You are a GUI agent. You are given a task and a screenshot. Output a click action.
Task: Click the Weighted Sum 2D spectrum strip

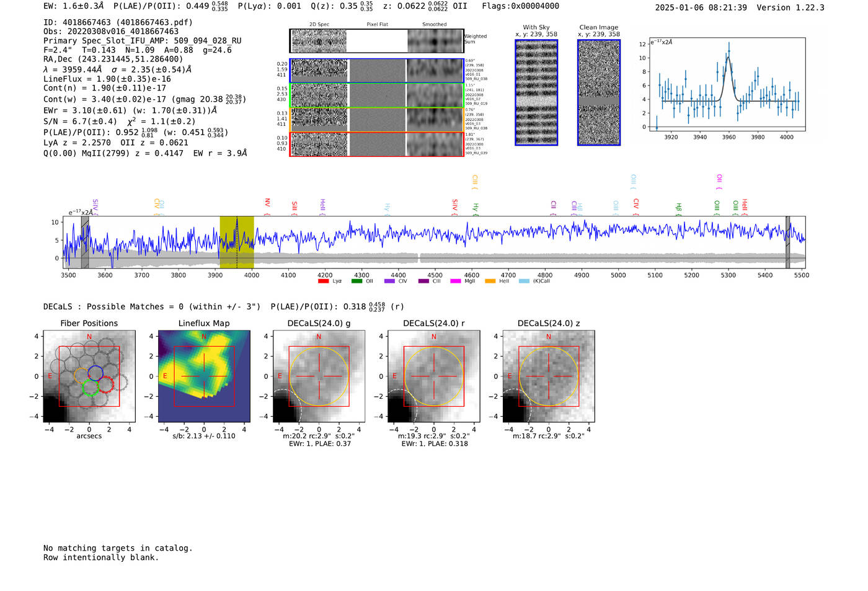click(376, 41)
